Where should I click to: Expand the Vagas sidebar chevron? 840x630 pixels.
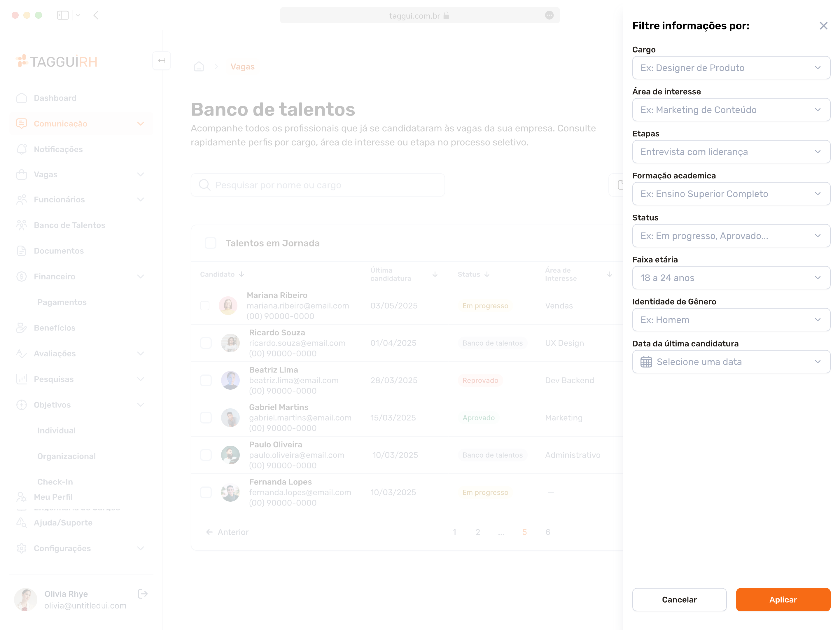pos(141,174)
